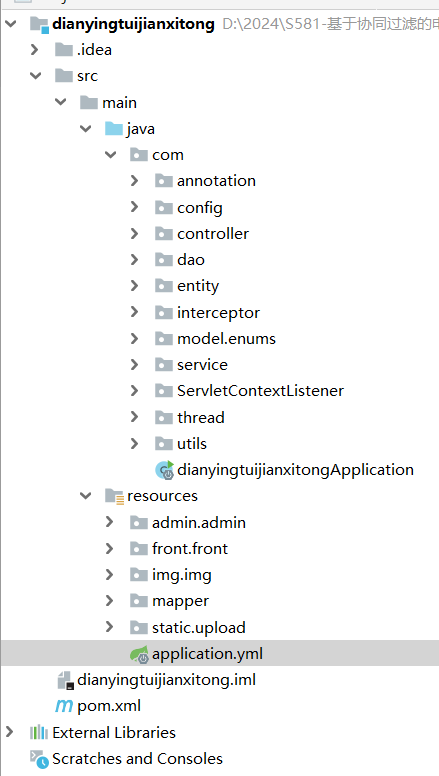Collapse the src folder
The image size is (439, 776).
[36, 76]
